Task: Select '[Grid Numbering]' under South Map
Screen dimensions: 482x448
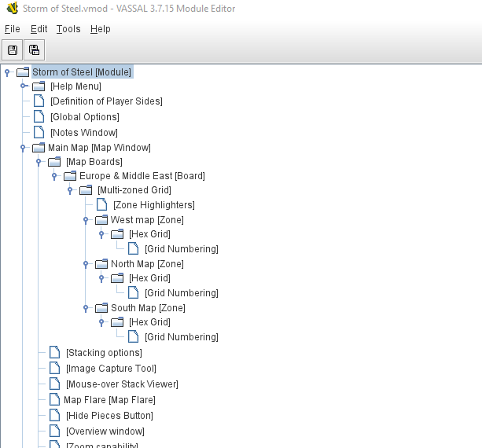Action: [x=182, y=336]
